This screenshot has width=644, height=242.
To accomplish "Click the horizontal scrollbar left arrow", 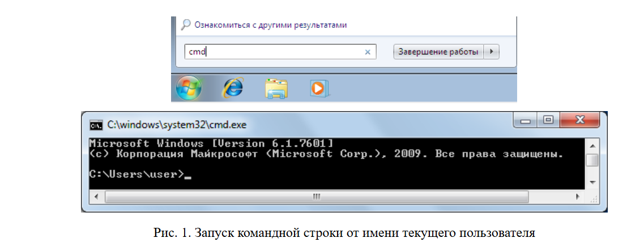I will coord(96,197).
